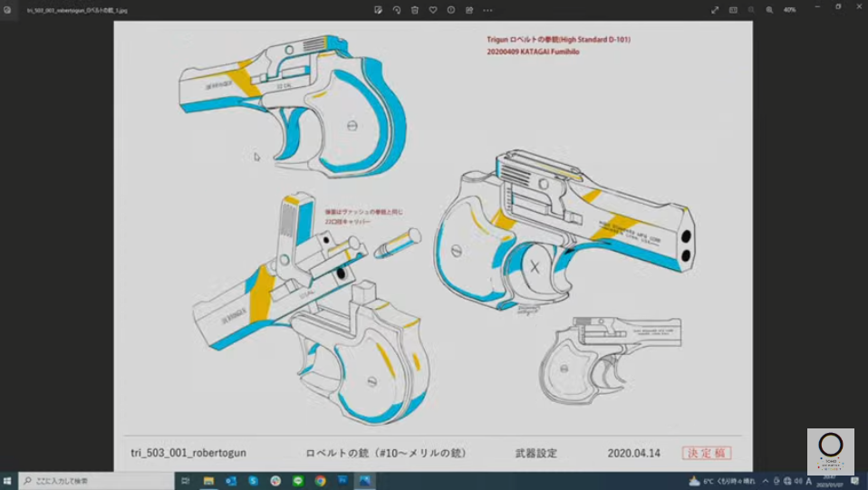Open the weather widget showing 6°C

(x=721, y=481)
